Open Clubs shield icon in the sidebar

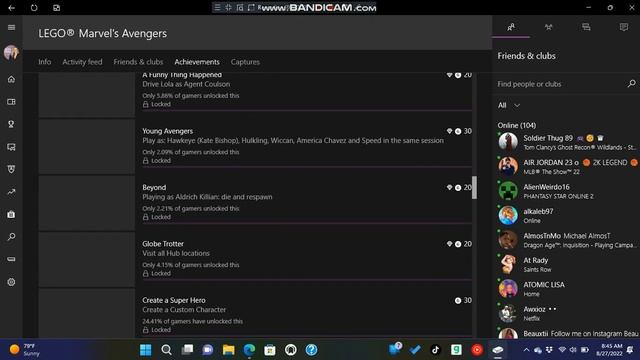point(11,169)
